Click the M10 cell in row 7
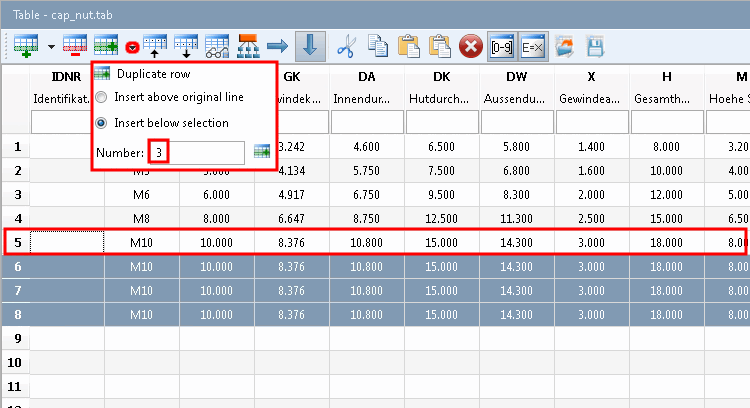750x408 pixels. click(142, 290)
